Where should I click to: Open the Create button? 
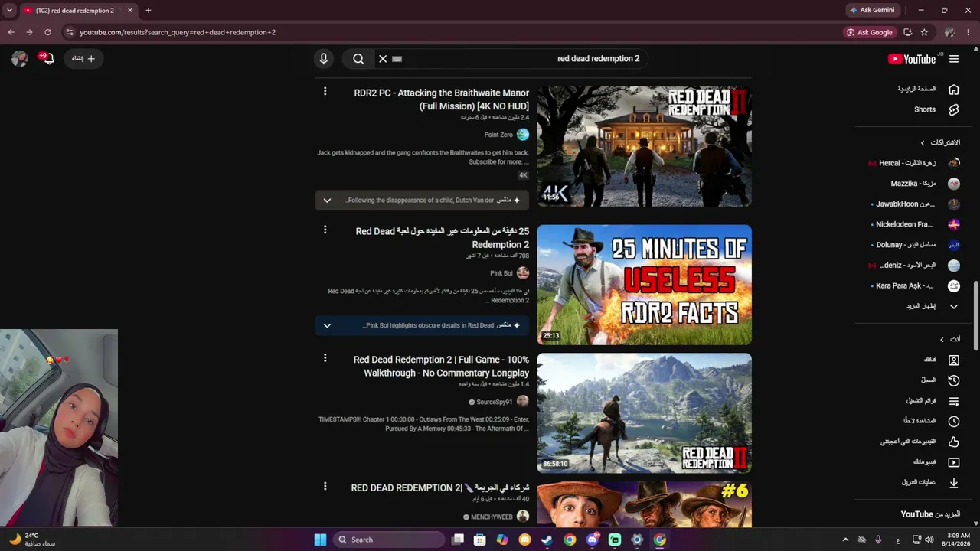84,59
